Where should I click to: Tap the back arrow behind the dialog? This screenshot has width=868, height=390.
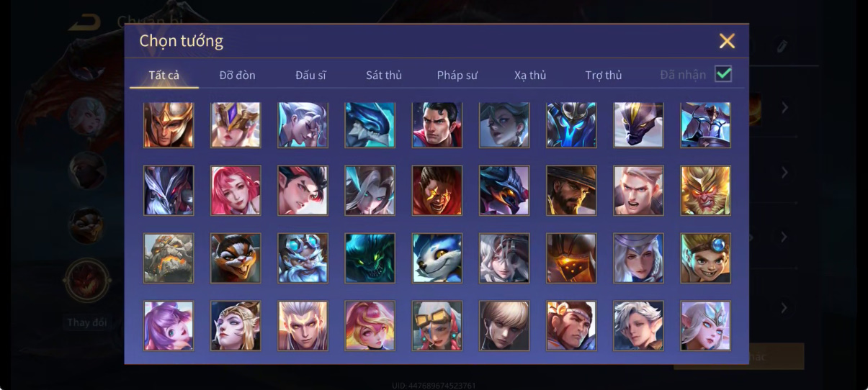(x=84, y=22)
